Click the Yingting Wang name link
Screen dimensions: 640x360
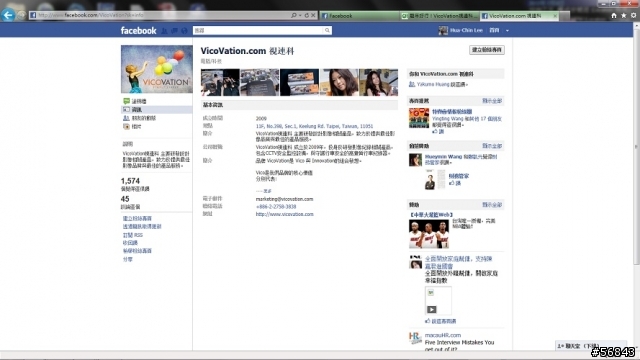(x=448, y=119)
